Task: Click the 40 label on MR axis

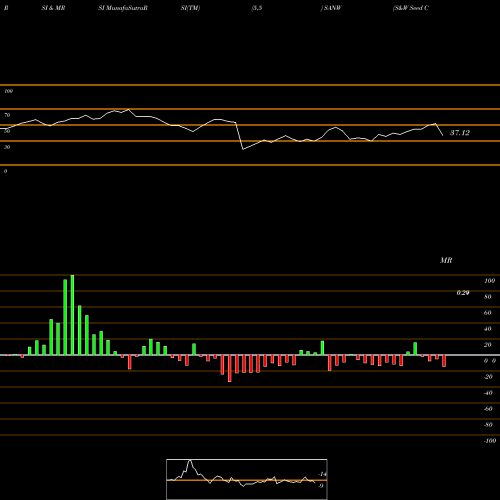Action: pos(488,329)
